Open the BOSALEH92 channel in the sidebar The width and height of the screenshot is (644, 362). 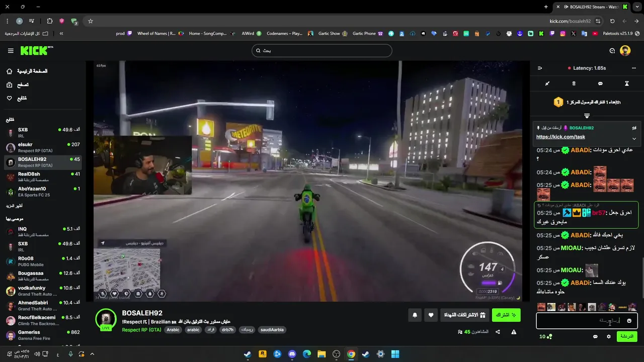tap(43, 162)
